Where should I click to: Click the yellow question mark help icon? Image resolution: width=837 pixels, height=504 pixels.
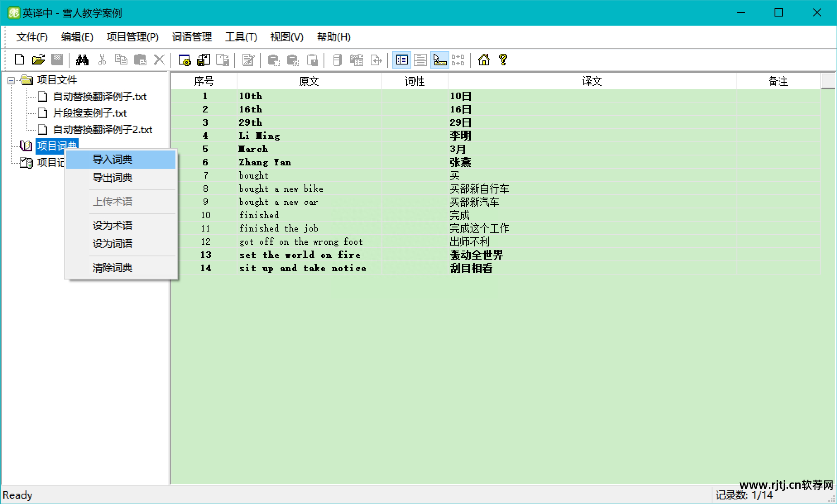tap(503, 60)
